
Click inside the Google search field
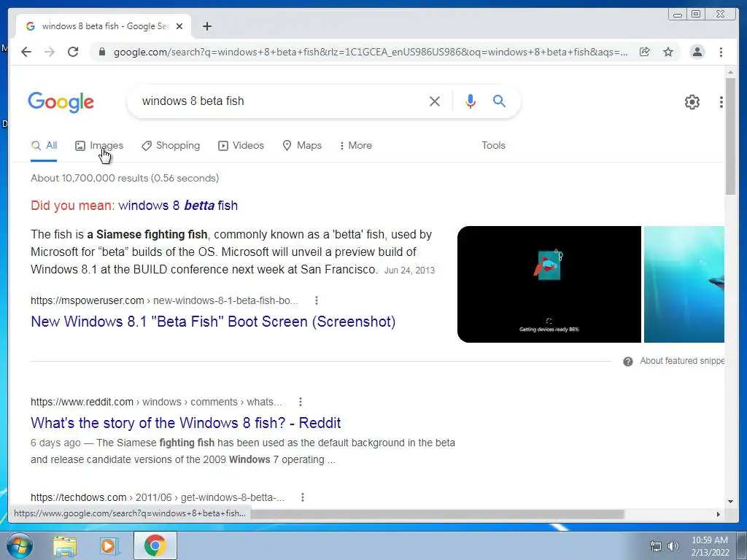(x=281, y=101)
